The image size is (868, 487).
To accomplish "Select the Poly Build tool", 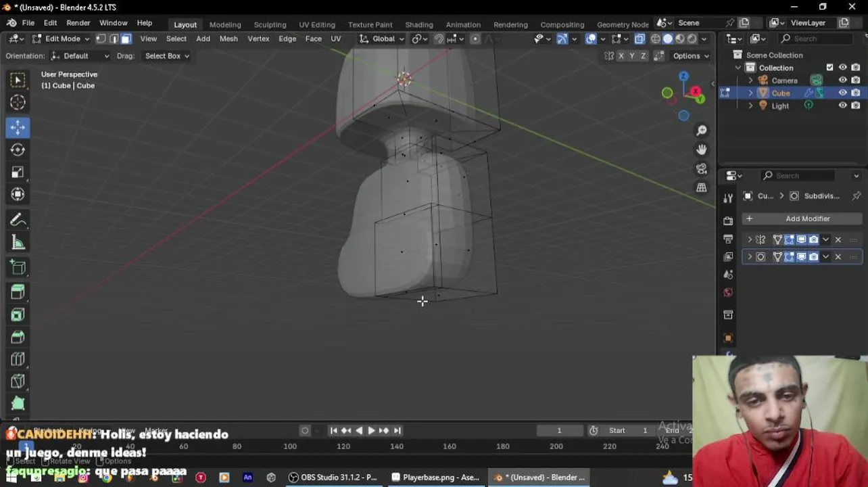I will 18,404.
